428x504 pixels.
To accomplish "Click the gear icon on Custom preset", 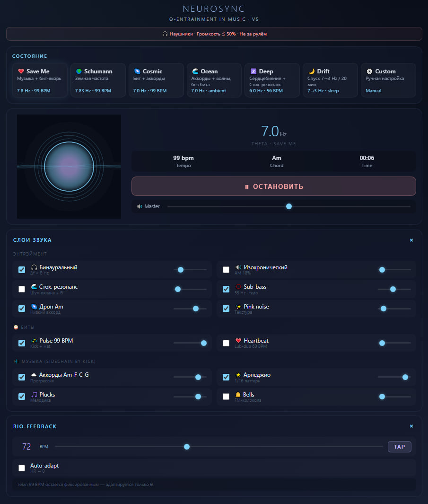I will pos(369,71).
